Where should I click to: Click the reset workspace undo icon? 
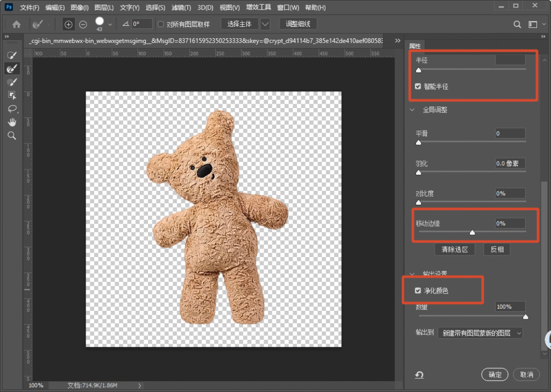coord(419,375)
